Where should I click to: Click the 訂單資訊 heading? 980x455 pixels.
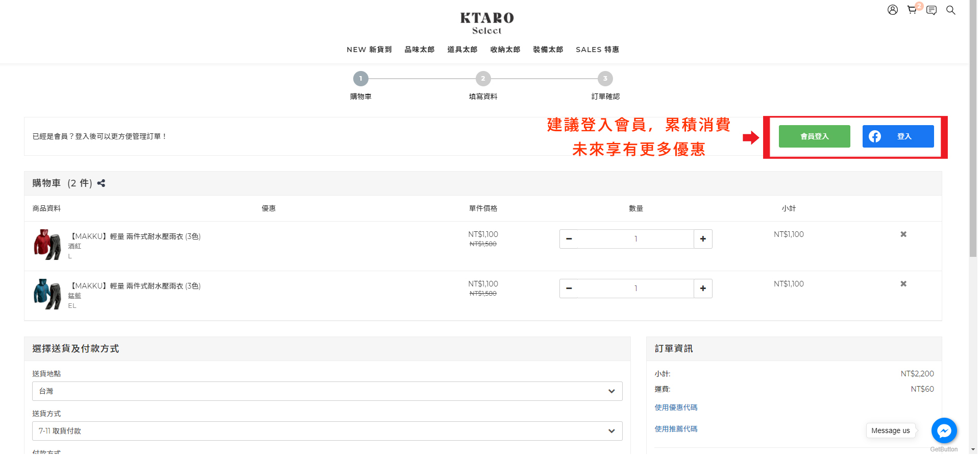click(x=674, y=349)
